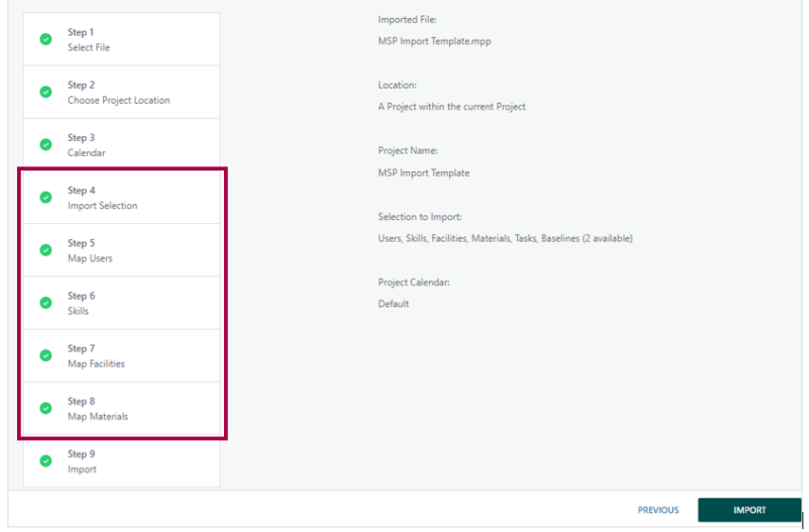809x532 pixels.
Task: Click the 'Project Calendar:' label
Action: coord(414,283)
